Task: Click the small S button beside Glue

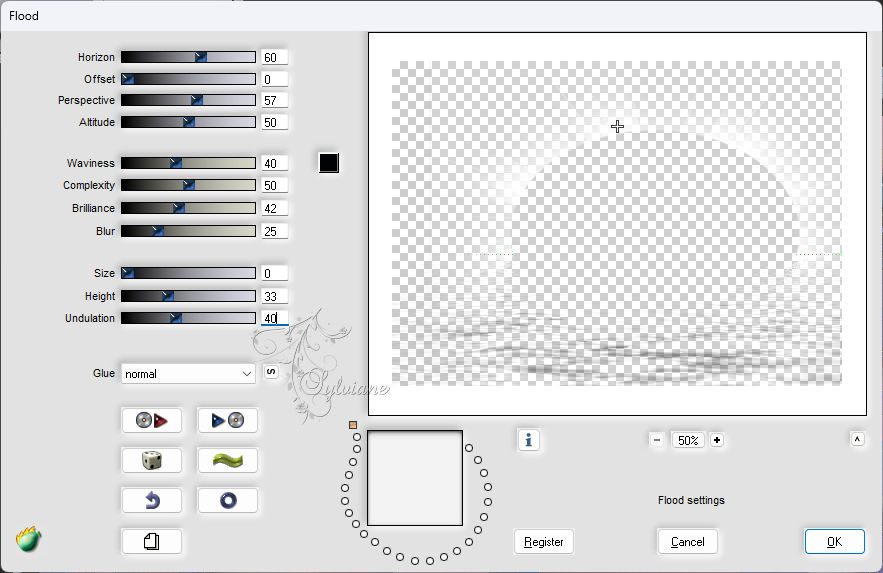Action: pyautogui.click(x=271, y=371)
